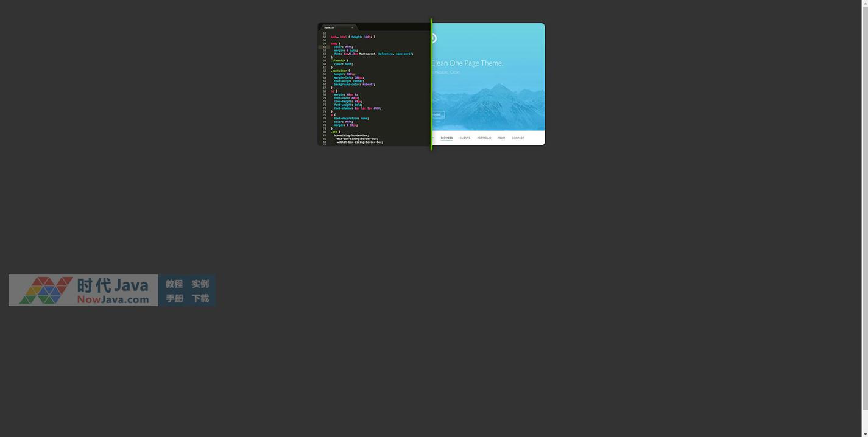Viewport: 868px width, 437px height.
Task: Open the Services menu item in preview
Action: coord(446,138)
